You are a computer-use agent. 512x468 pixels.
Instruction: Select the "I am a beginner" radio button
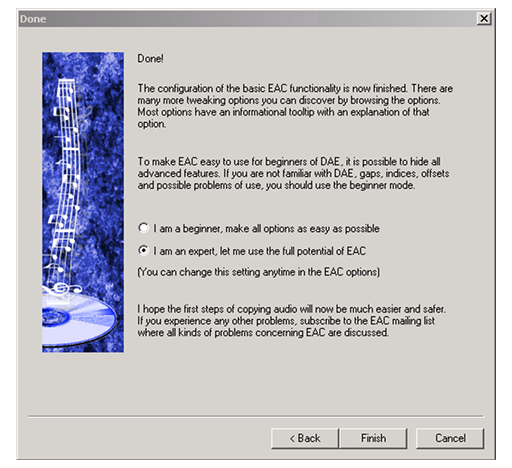point(143,228)
